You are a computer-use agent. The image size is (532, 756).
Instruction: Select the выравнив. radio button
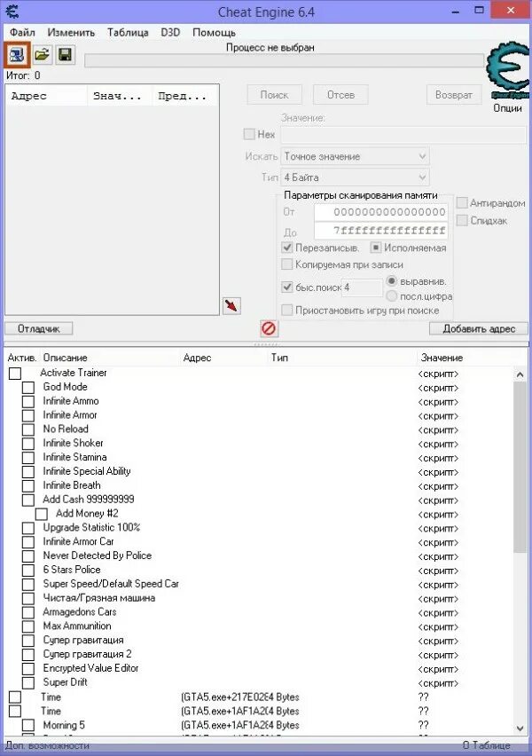tap(391, 280)
